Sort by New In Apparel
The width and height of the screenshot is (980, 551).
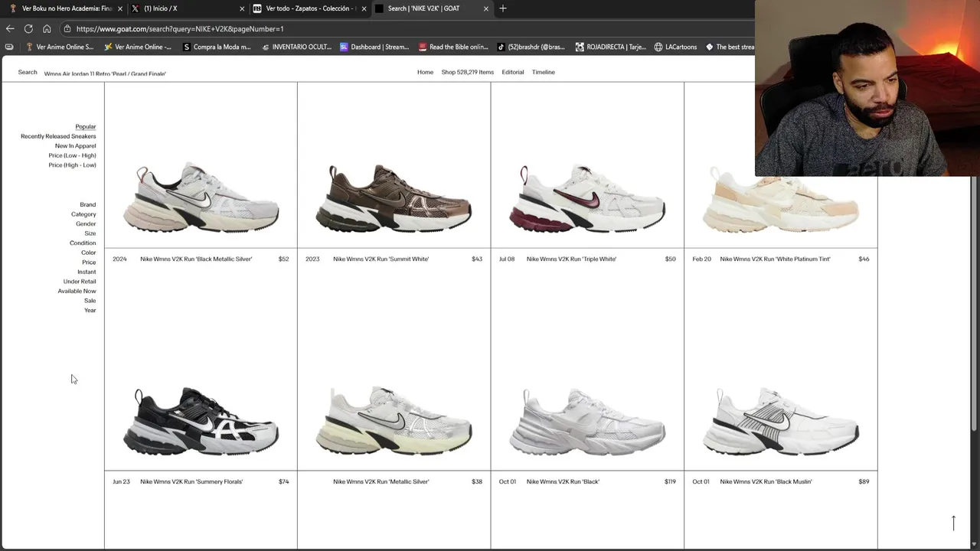pos(76,145)
